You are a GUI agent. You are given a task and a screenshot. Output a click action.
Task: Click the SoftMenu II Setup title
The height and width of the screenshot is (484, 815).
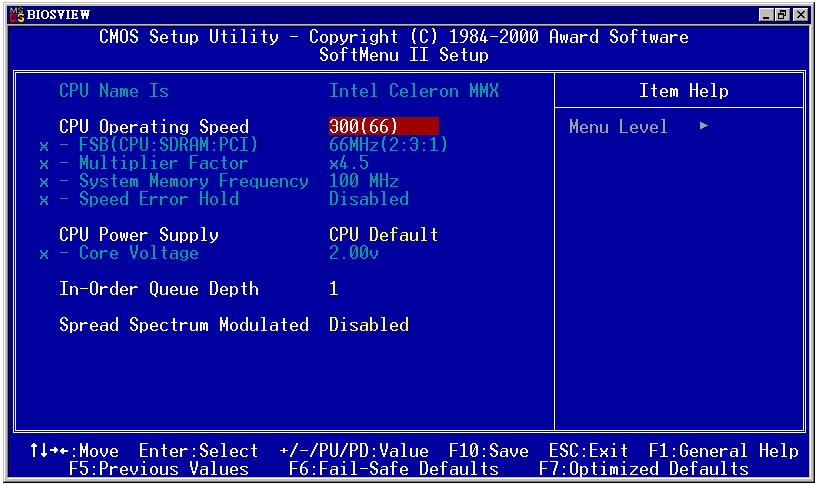404,55
